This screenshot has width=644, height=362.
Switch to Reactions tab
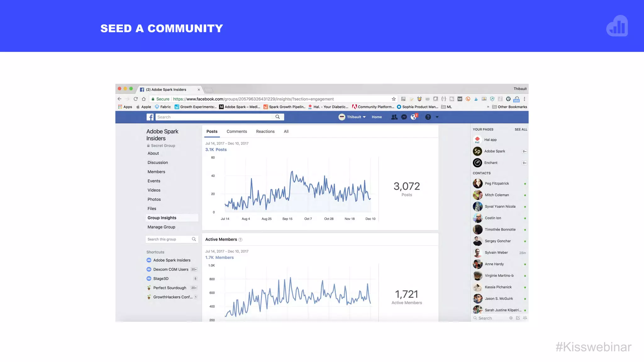pos(265,131)
